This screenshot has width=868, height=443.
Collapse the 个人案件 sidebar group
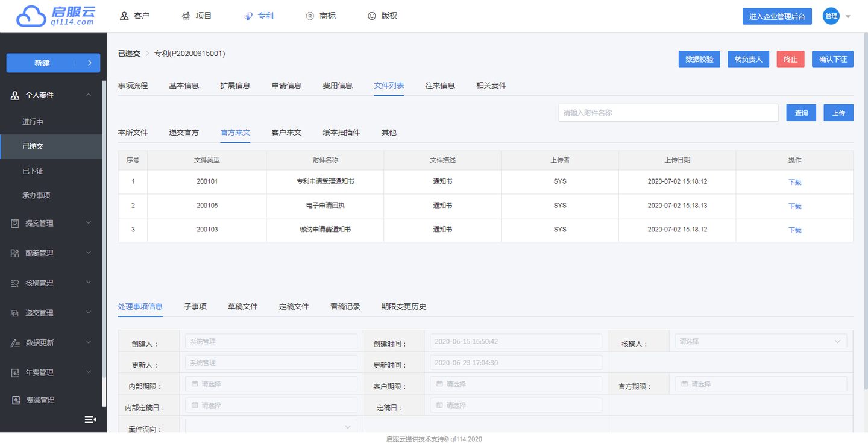coord(89,95)
